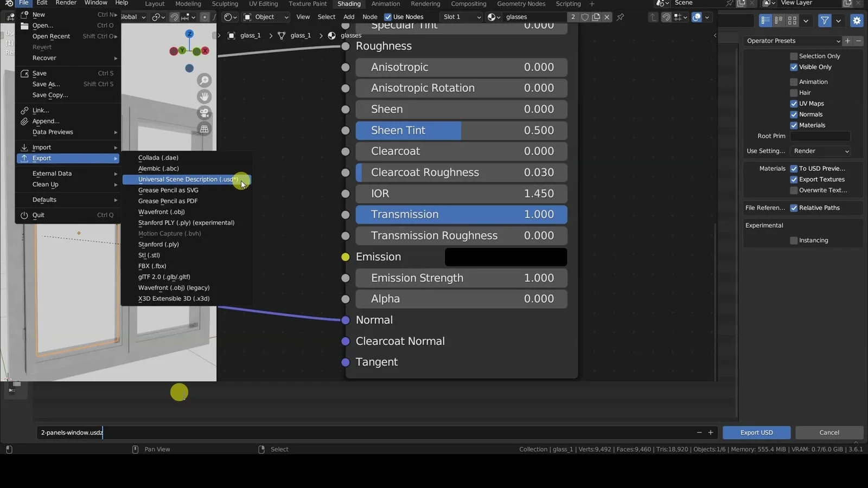
Task: Click the filter funnel icon in file browser
Action: 825,21
